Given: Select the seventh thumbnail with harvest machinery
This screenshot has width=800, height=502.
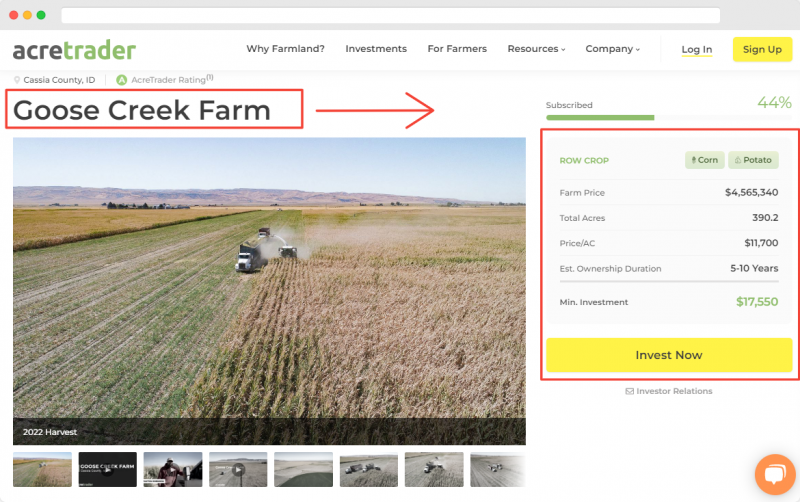Looking at the screenshot, I should pos(434,469).
